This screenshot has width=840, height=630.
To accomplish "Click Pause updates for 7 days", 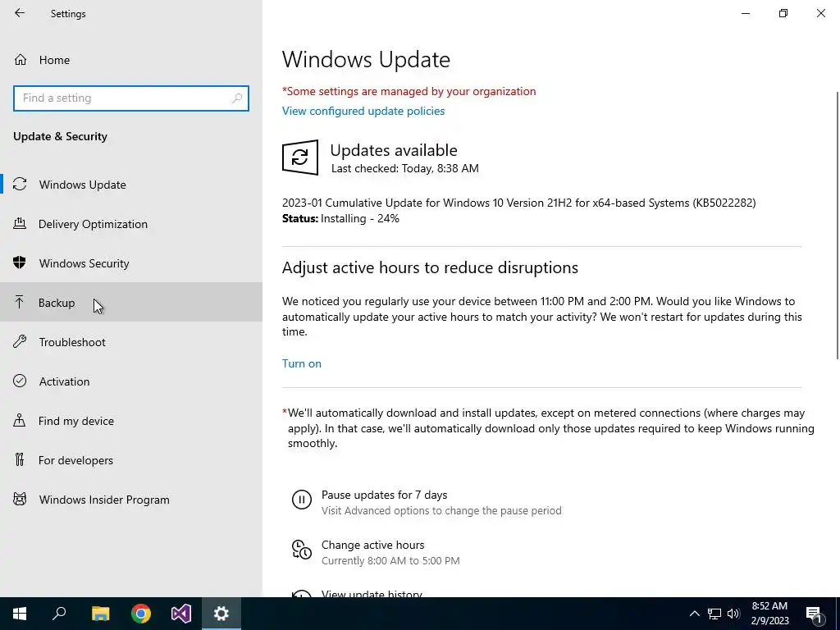I will (384, 495).
